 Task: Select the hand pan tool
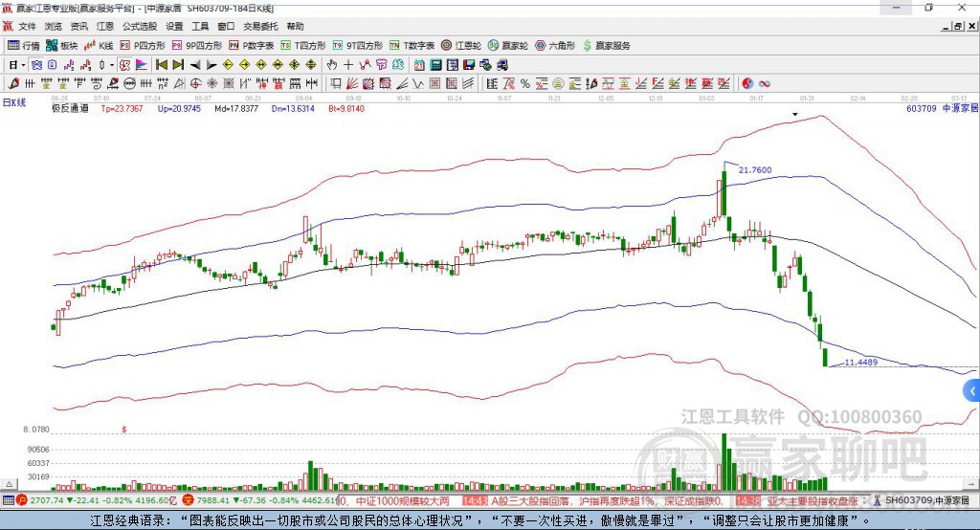(x=332, y=65)
